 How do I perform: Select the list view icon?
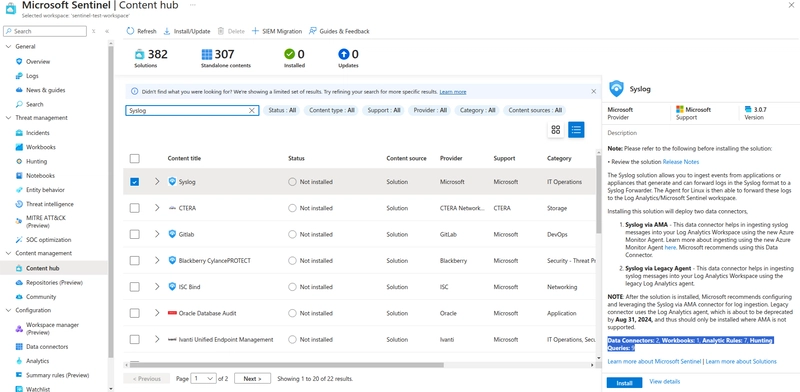click(576, 130)
